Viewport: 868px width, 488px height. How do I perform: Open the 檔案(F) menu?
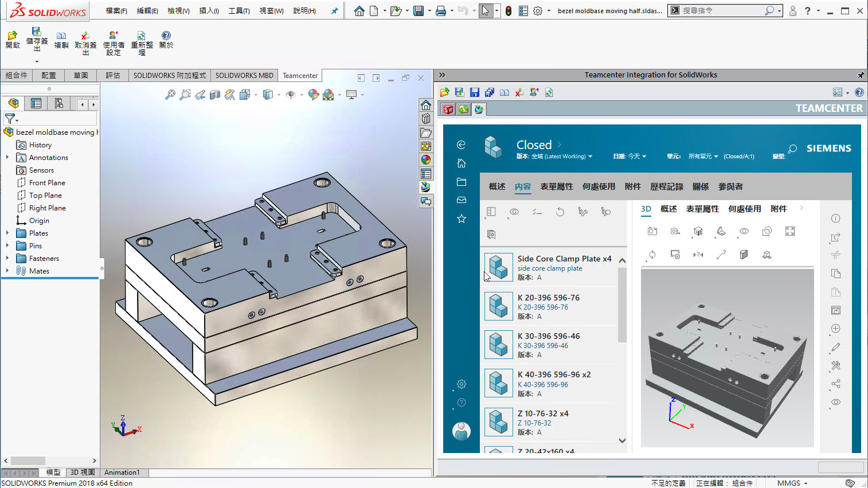pos(116,11)
